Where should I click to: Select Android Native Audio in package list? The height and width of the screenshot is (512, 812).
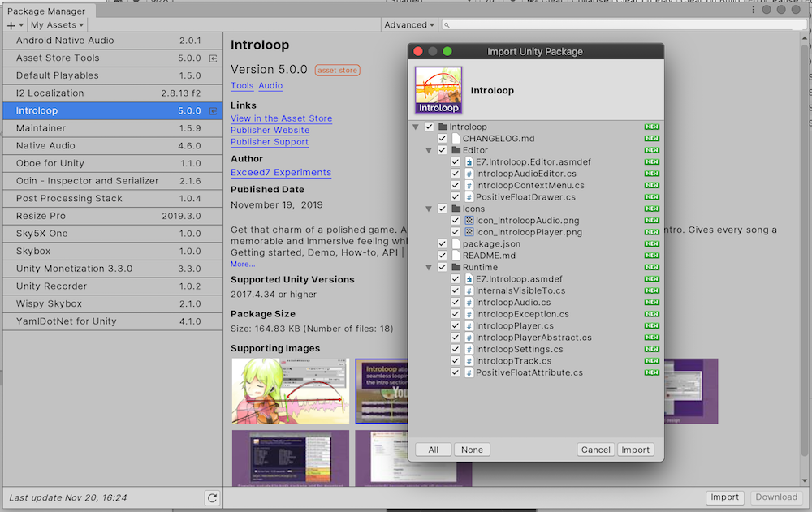point(113,41)
